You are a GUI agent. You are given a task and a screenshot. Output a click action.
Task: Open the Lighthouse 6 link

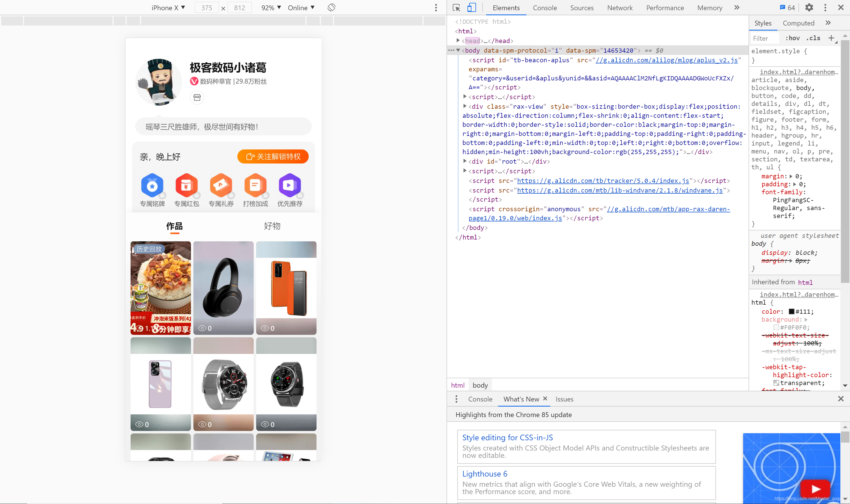pyautogui.click(x=485, y=474)
